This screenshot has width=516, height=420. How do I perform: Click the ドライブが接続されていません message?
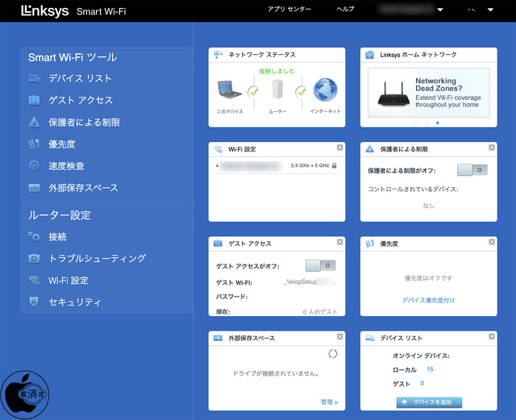click(x=276, y=373)
